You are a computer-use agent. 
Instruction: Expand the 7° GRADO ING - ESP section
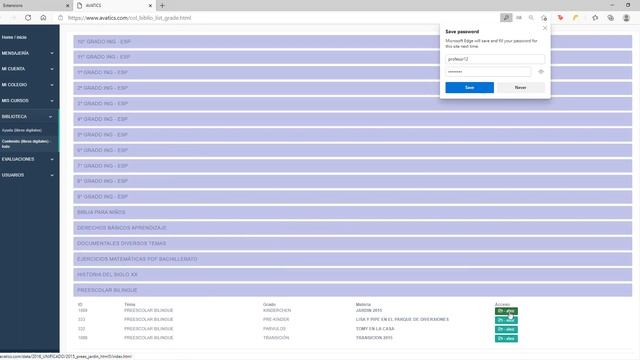[353, 166]
